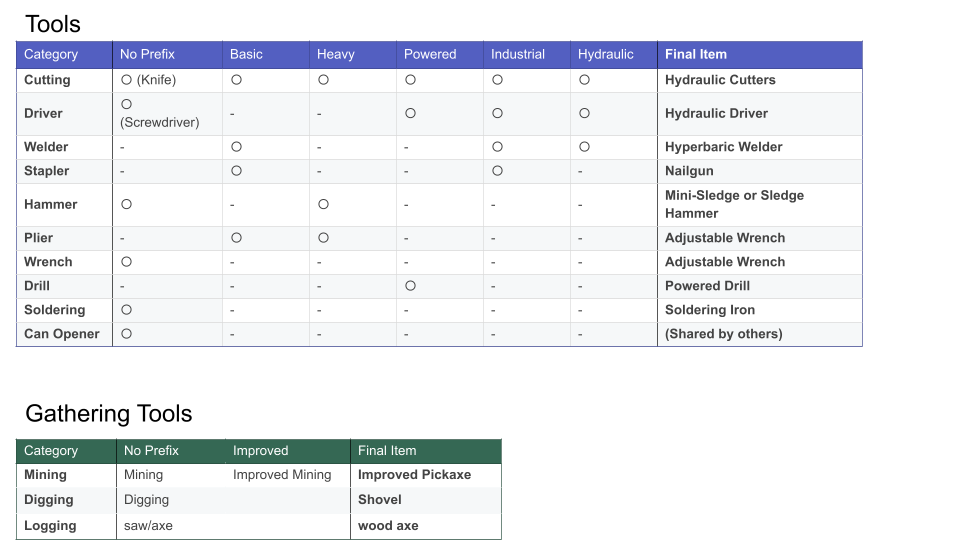Select the Hyperbaric Welder cell
This screenshot has width=960, height=540.
tap(723, 147)
